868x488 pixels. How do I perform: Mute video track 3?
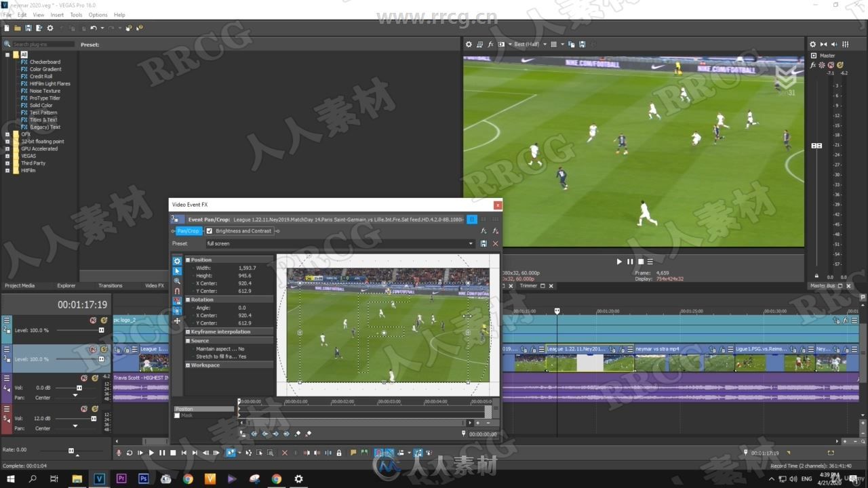[x=94, y=349]
